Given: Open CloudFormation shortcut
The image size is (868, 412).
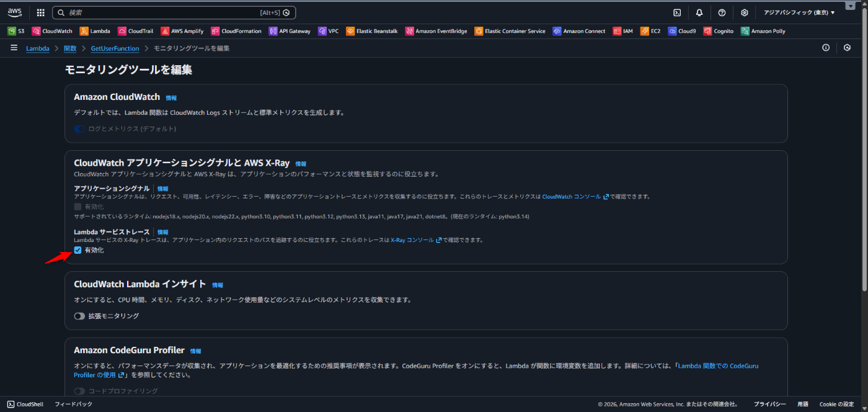Looking at the screenshot, I should pyautogui.click(x=236, y=31).
